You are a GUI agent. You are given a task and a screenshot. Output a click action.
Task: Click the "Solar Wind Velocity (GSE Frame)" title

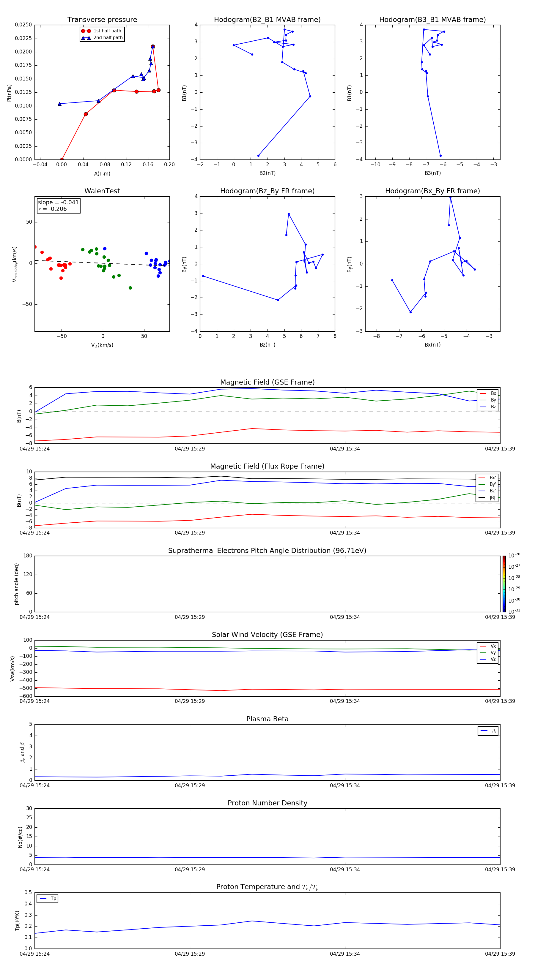pyautogui.click(x=267, y=635)
